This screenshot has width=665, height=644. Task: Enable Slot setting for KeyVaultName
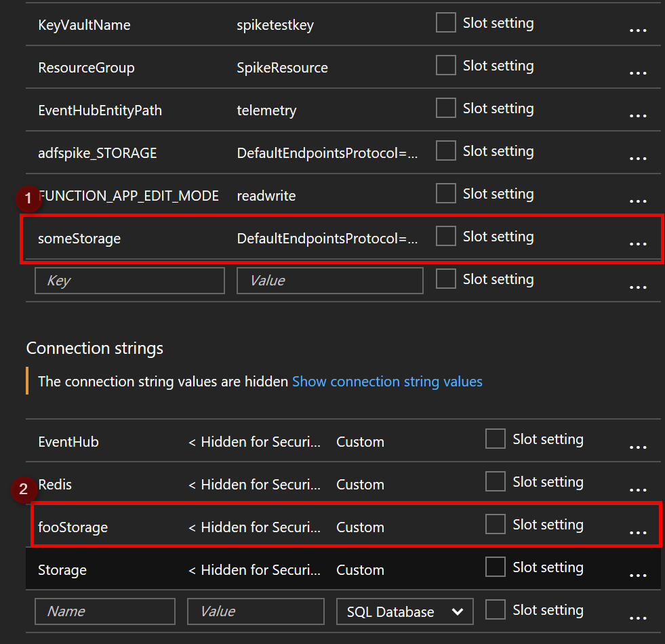[x=446, y=22]
